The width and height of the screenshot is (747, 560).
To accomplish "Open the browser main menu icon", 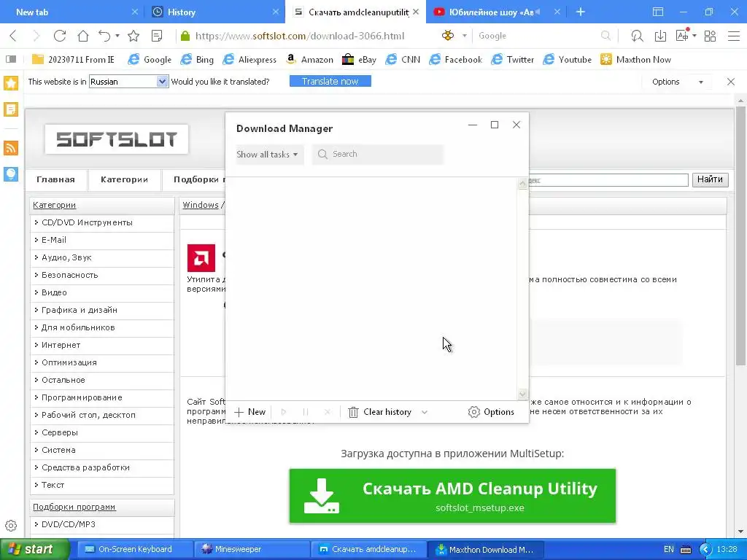I will pyautogui.click(x=734, y=36).
